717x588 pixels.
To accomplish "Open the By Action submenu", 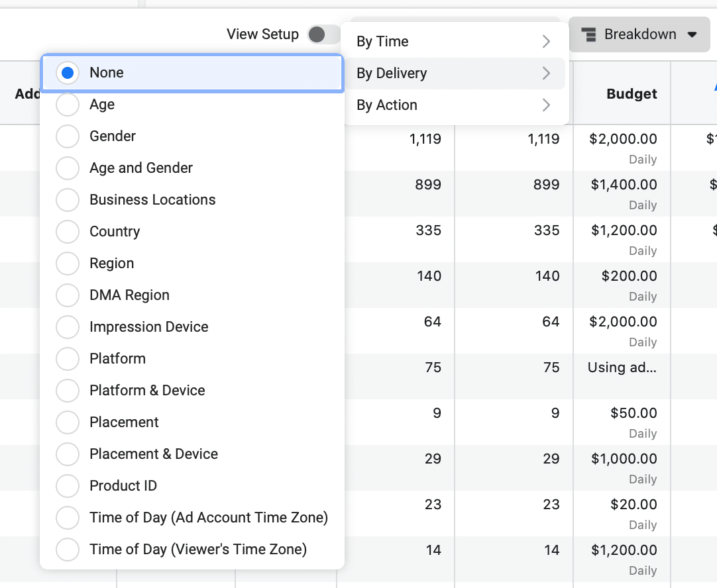I will click(453, 105).
